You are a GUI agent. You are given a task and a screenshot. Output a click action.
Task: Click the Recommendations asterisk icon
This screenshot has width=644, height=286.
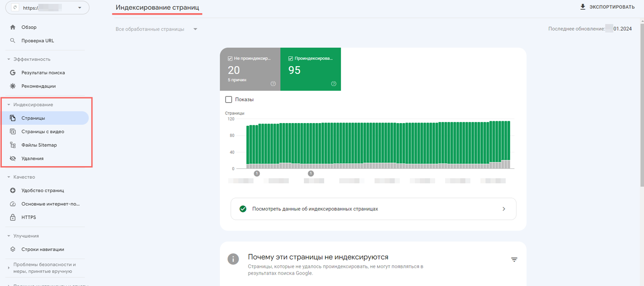(x=13, y=86)
